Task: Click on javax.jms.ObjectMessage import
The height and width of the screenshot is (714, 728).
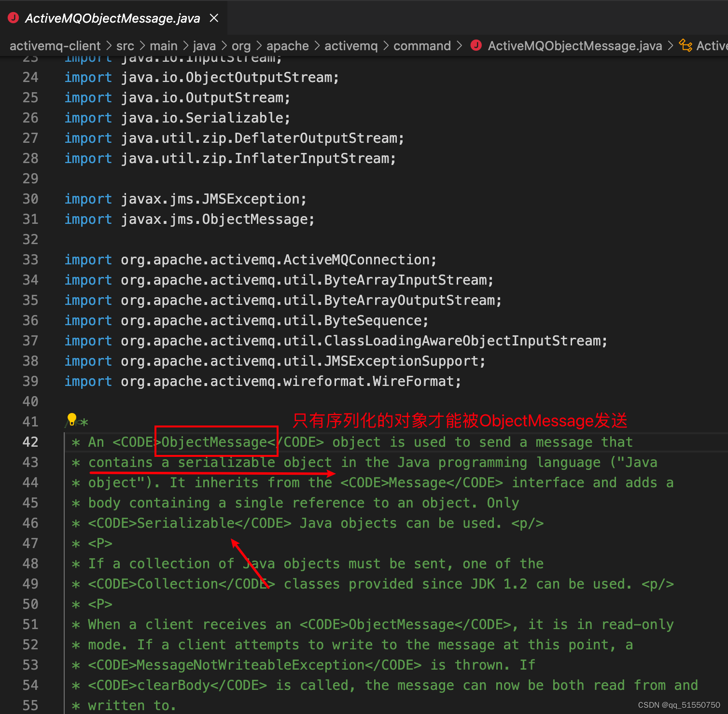Action: pyautogui.click(x=218, y=219)
